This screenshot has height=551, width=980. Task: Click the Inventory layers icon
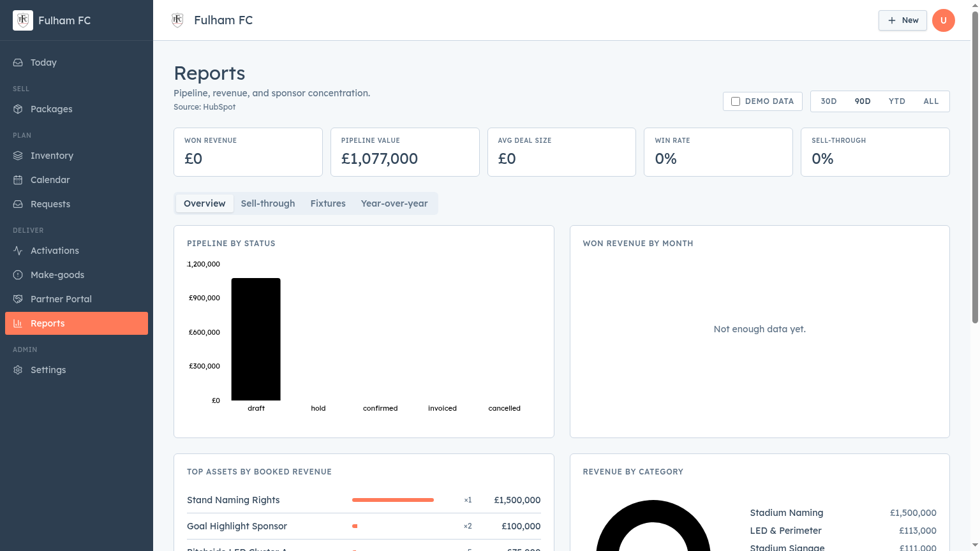(x=18, y=156)
